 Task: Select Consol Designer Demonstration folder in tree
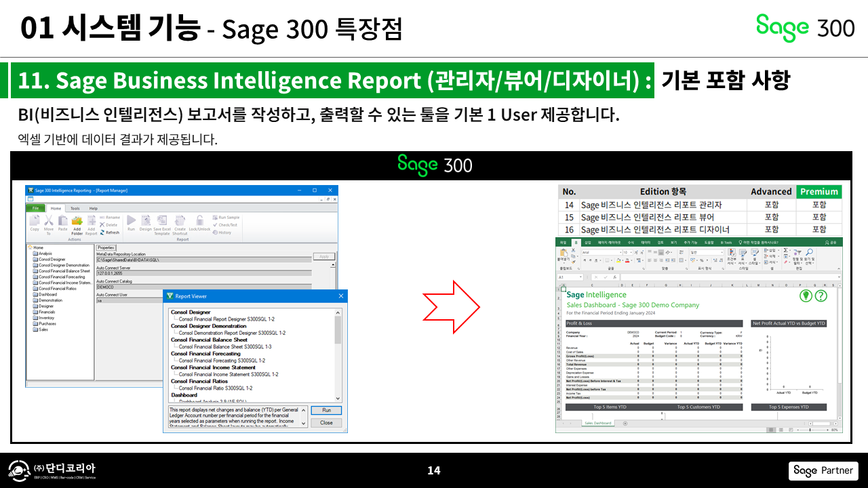[x=62, y=265]
